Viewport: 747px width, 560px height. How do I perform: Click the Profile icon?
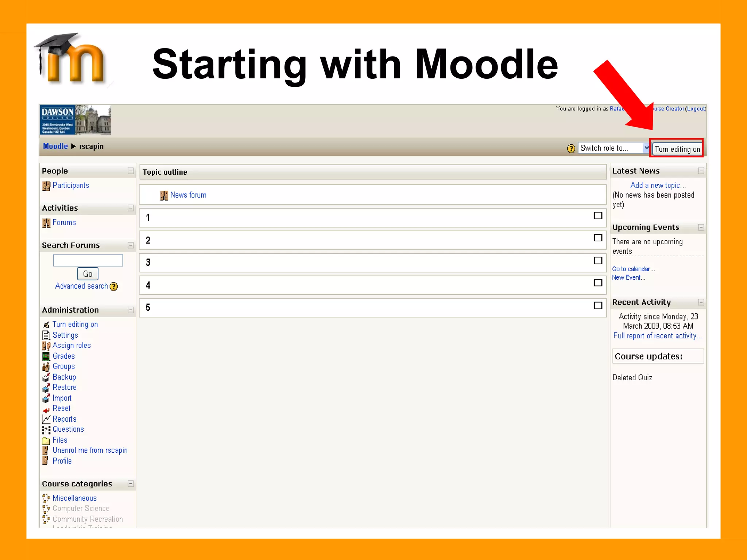click(45, 460)
